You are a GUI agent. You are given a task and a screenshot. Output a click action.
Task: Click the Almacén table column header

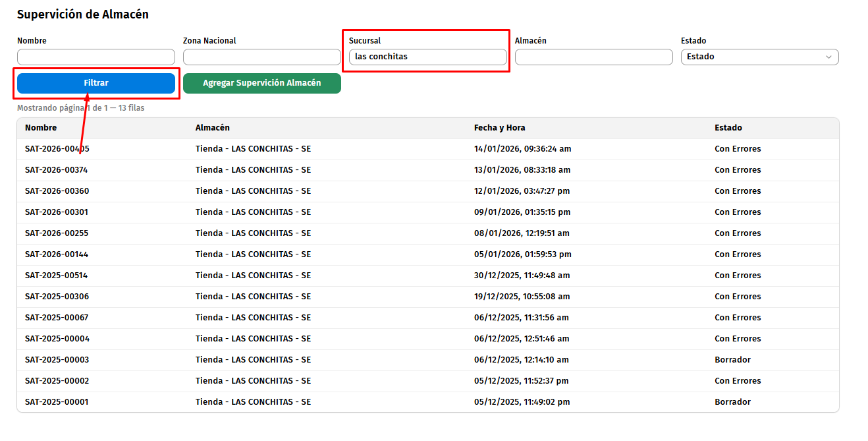tap(212, 128)
